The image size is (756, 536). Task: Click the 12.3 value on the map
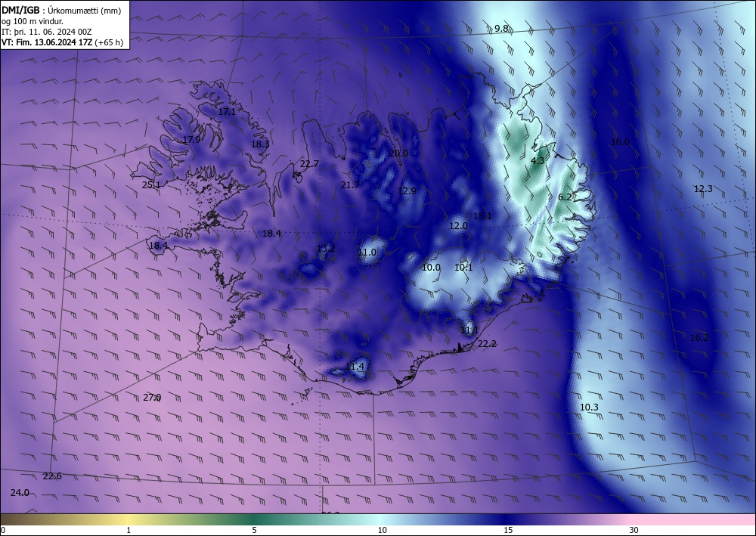(703, 189)
